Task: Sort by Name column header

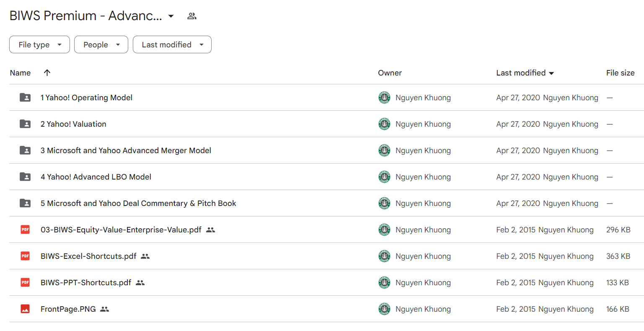Action: click(x=20, y=73)
